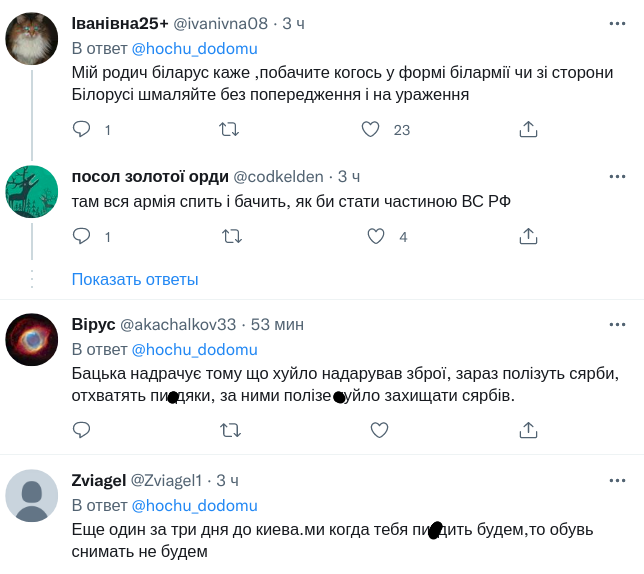Open more options for посол золотої орди tweet
The height and width of the screenshot is (574, 644).
pos(618,176)
